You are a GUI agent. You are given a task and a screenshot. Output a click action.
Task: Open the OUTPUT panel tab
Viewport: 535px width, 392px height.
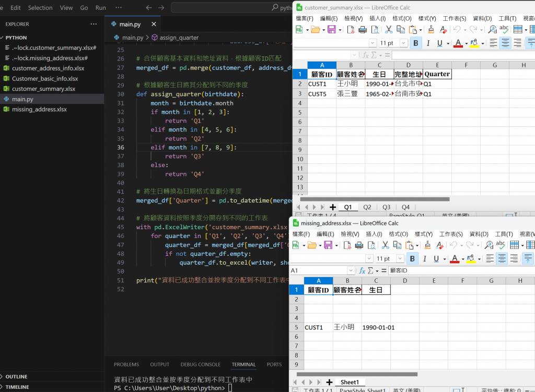pyautogui.click(x=159, y=364)
